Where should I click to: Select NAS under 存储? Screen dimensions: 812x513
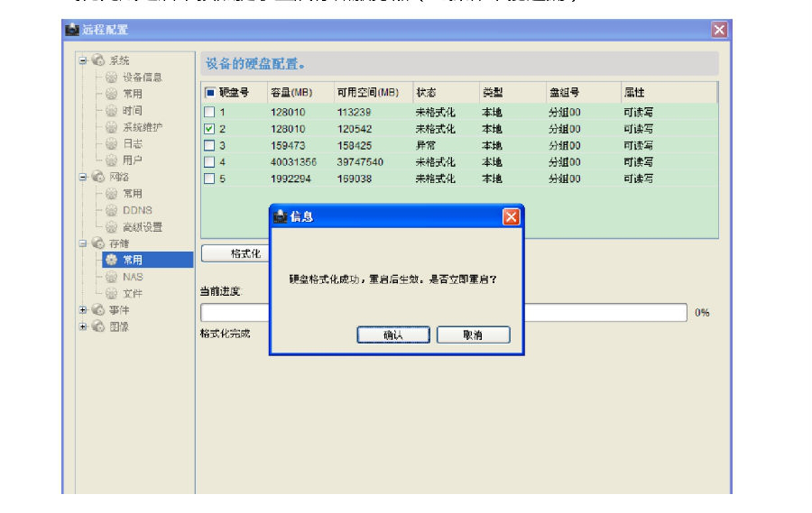click(x=133, y=277)
